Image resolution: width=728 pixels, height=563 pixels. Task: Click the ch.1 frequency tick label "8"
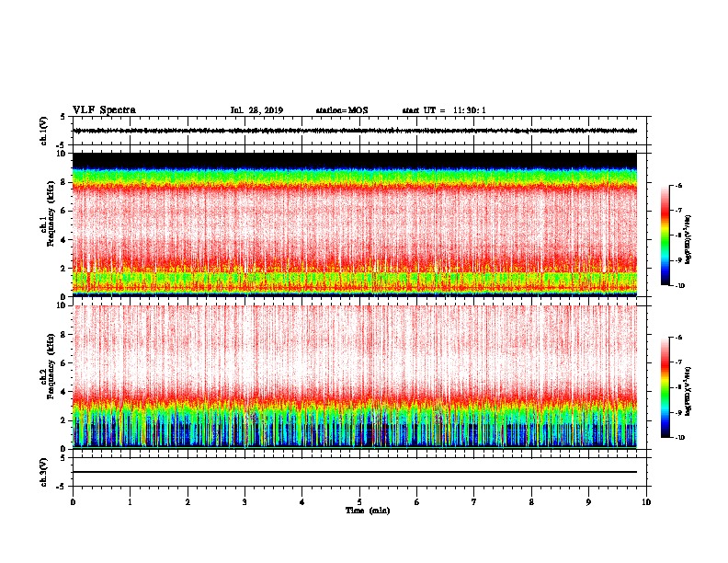64,182
